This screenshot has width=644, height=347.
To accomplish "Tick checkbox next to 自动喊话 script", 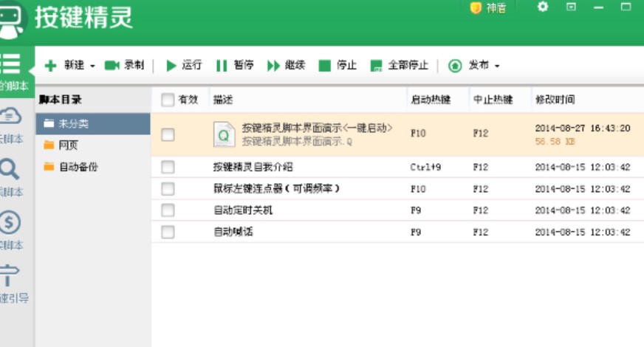I will click(x=168, y=232).
